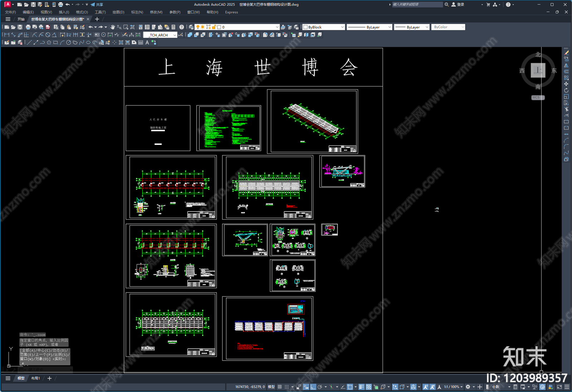Toggle ortho mode in status bar
This screenshot has height=392, width=572.
point(313,387)
